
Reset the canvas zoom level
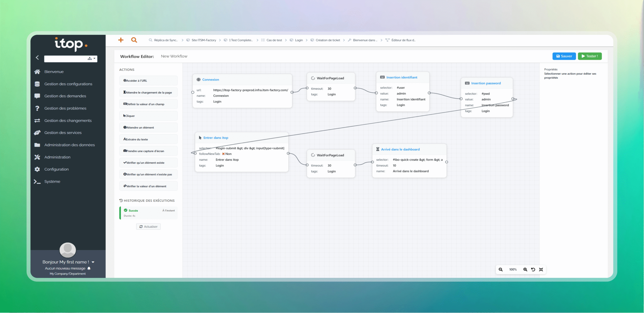(533, 269)
